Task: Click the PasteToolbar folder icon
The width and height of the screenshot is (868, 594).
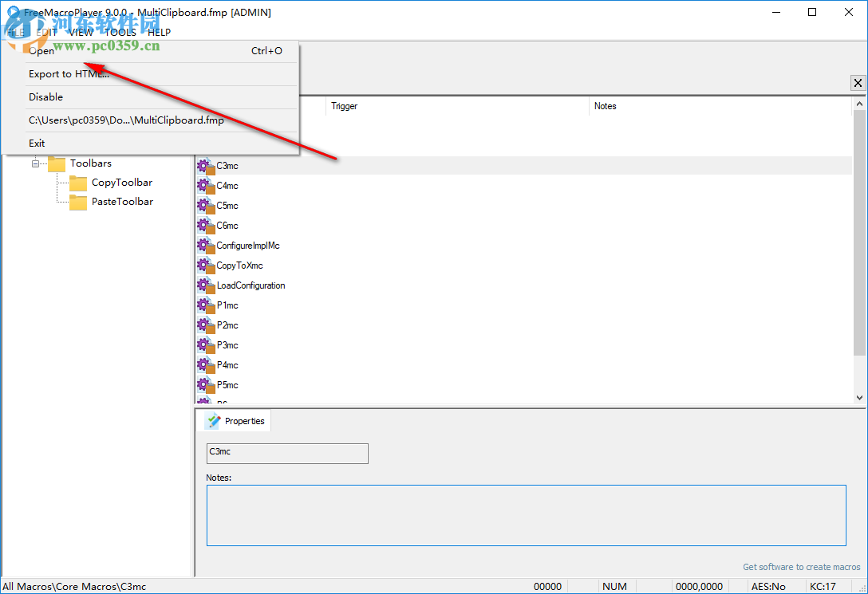Action: point(78,203)
